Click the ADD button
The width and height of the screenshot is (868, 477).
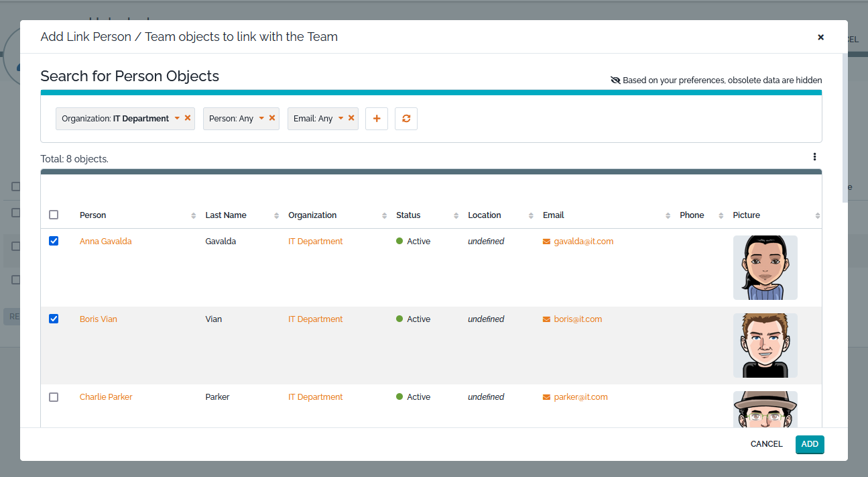pos(810,444)
